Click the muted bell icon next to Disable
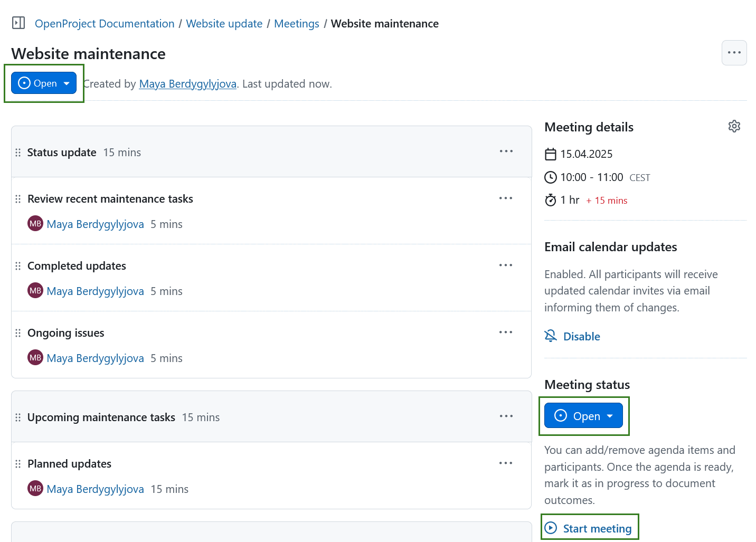756x542 pixels. click(551, 336)
